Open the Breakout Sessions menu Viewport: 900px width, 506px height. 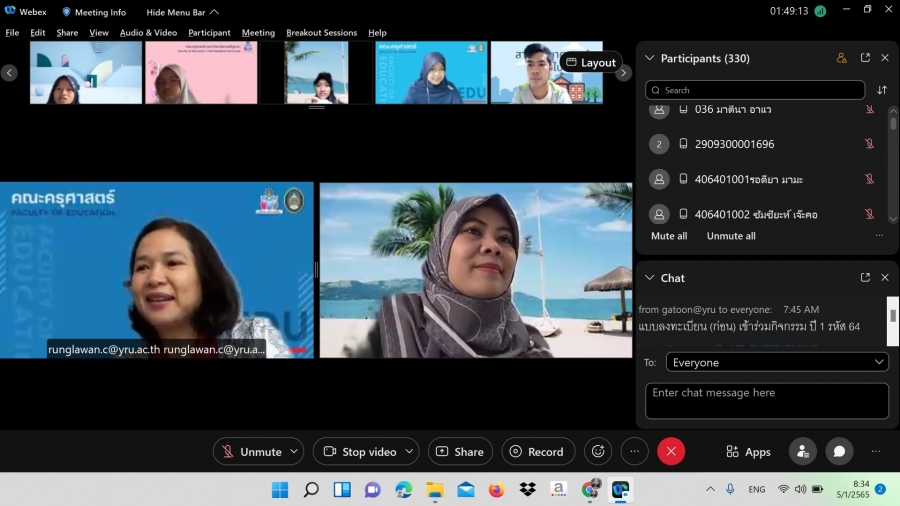[x=321, y=33]
